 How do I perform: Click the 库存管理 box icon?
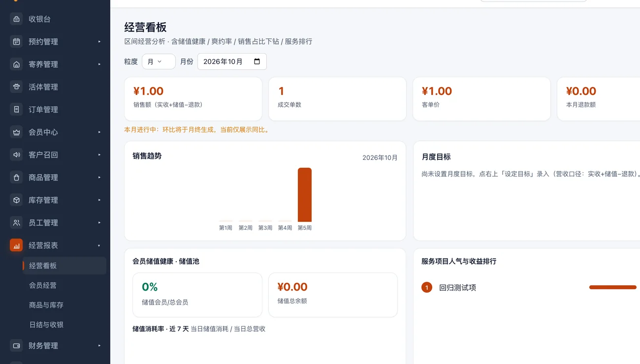[x=17, y=200]
